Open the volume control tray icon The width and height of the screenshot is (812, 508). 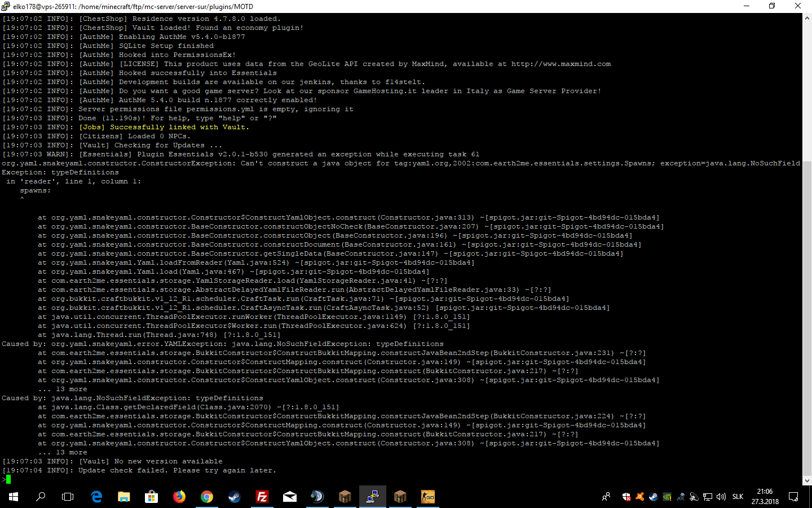pos(721,497)
